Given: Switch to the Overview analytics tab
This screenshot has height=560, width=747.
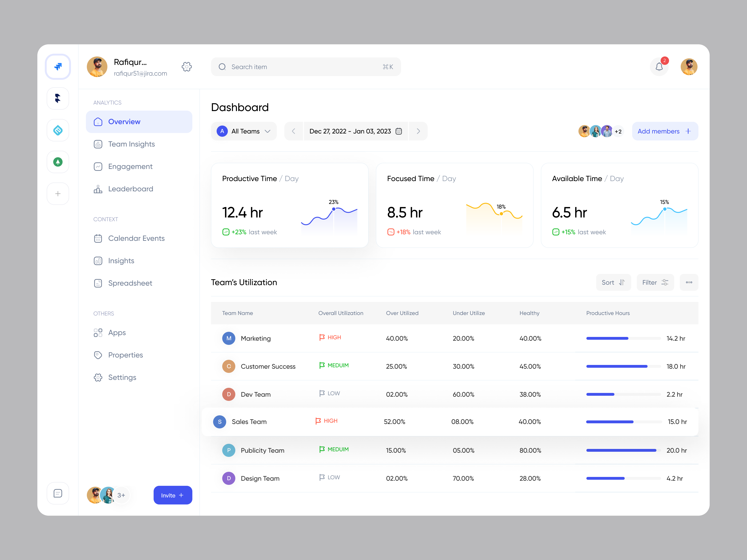Looking at the screenshot, I should pos(124,122).
